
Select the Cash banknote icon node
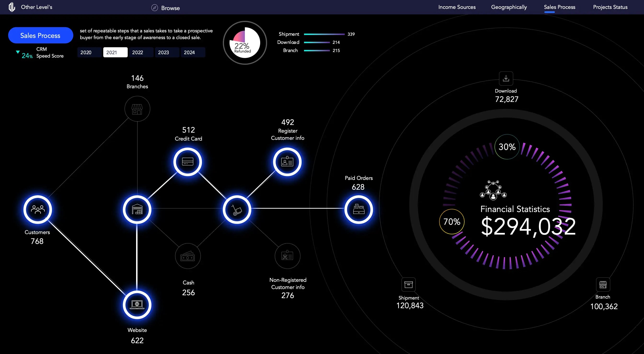click(188, 256)
